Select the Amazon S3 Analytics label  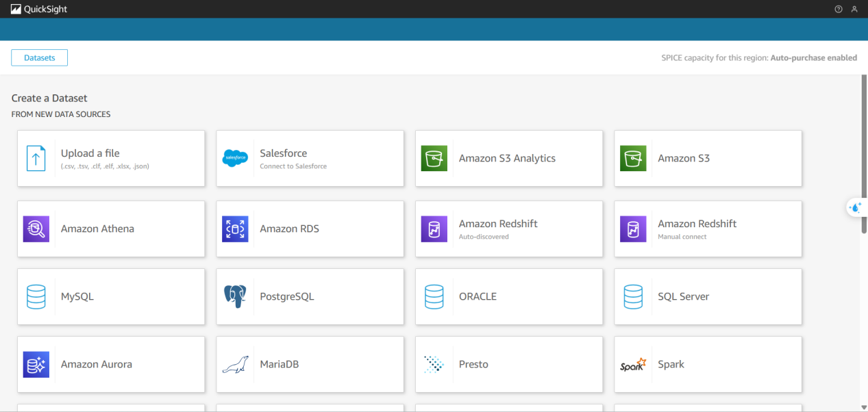point(507,158)
